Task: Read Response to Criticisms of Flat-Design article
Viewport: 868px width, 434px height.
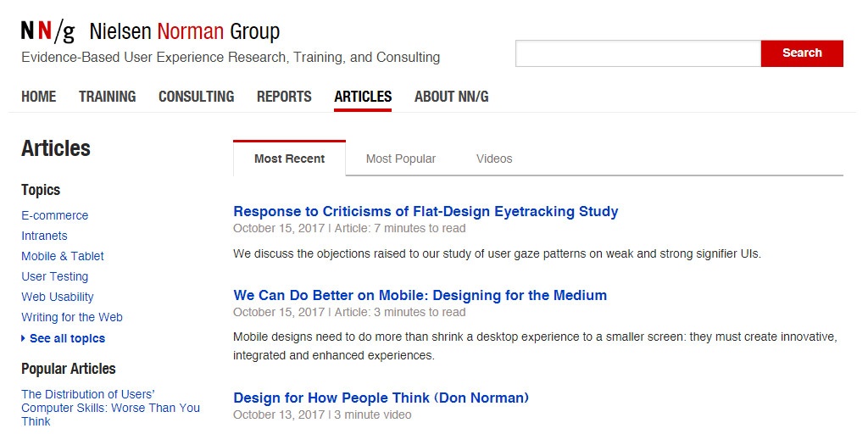Action: point(426,211)
